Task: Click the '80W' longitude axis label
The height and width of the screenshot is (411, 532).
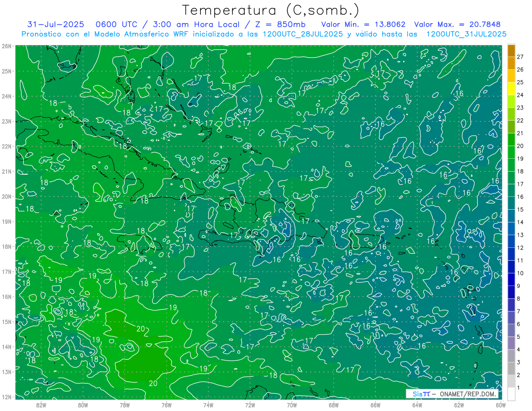Action: [83, 405]
